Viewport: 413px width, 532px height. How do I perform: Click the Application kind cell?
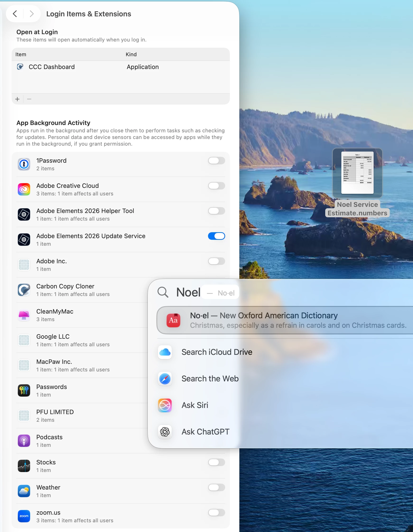(x=143, y=67)
